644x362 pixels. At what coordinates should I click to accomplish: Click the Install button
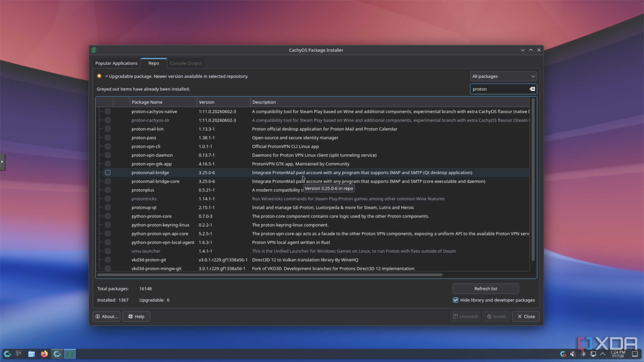[496, 317]
